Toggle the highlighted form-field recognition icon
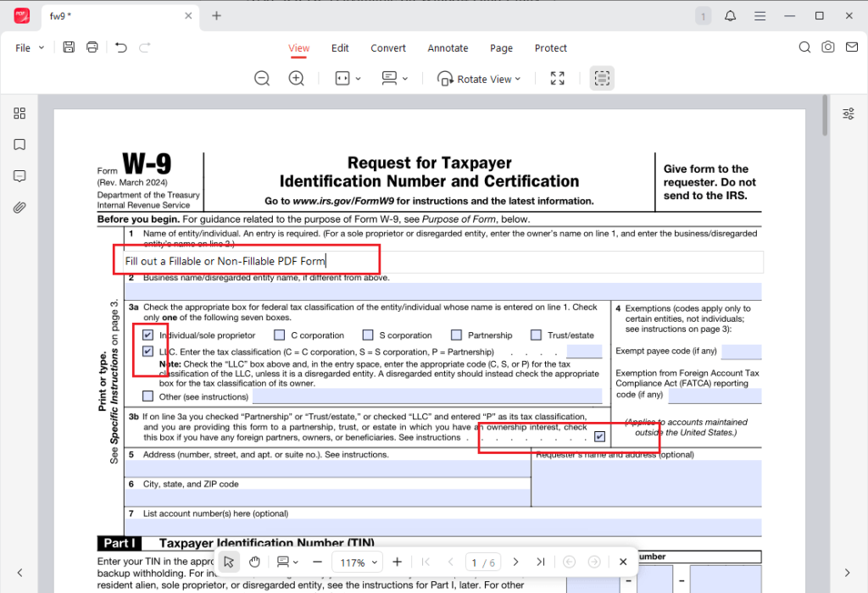Image resolution: width=868 pixels, height=593 pixels. (602, 79)
